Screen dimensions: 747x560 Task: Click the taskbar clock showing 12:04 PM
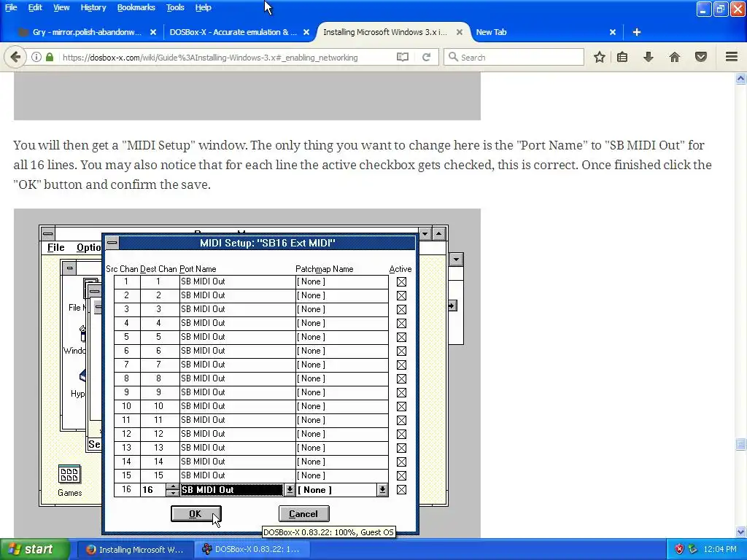720,549
